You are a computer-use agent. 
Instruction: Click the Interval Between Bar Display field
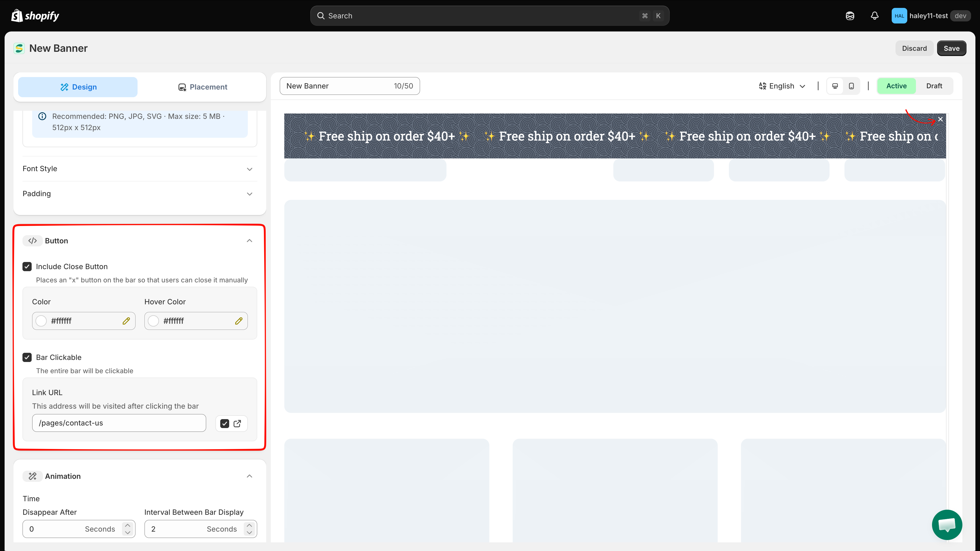click(x=201, y=529)
